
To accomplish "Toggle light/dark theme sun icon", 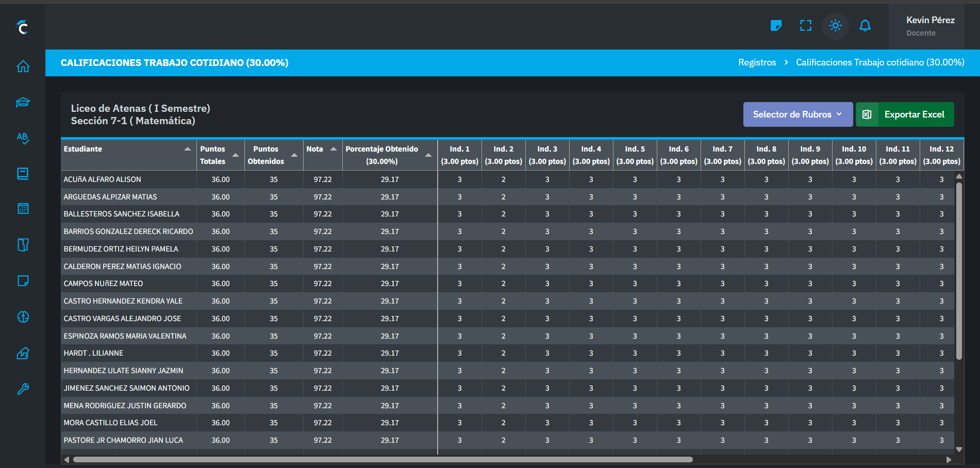I will click(x=836, y=26).
